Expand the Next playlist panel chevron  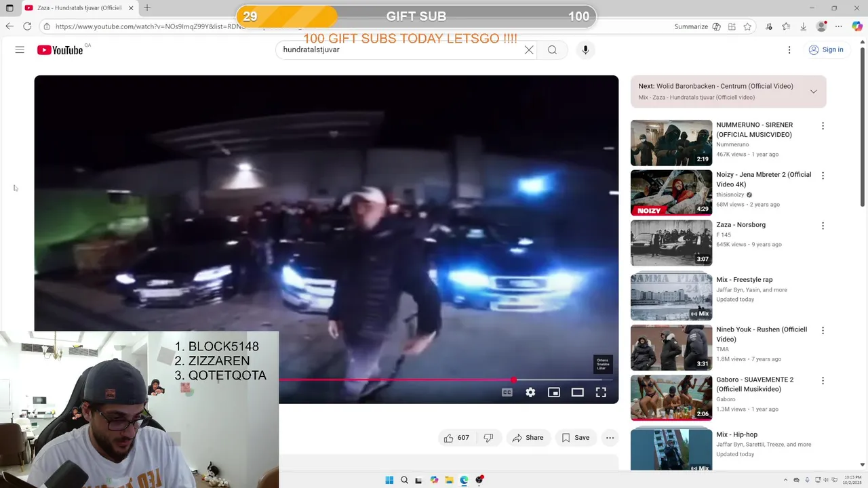click(813, 91)
